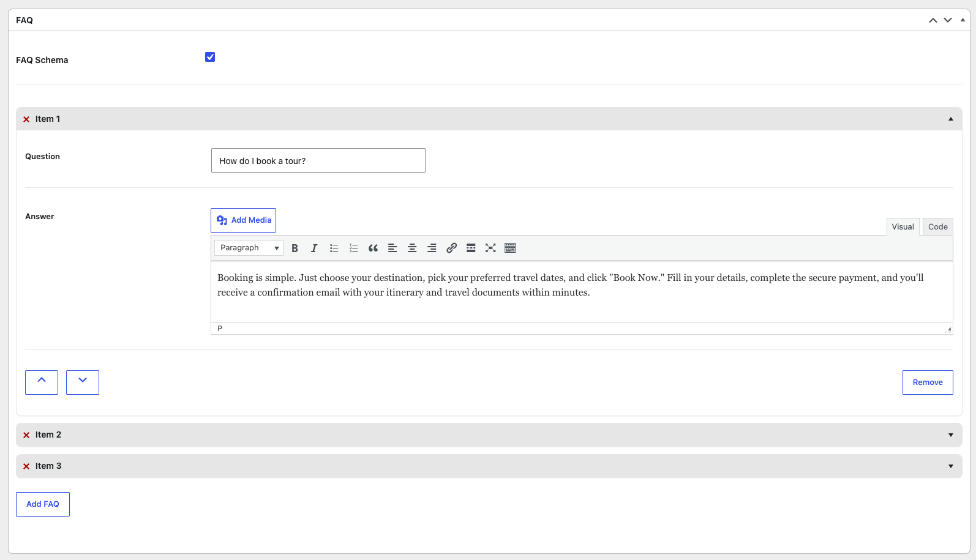
Task: Add a new FAQ
Action: [x=43, y=504]
